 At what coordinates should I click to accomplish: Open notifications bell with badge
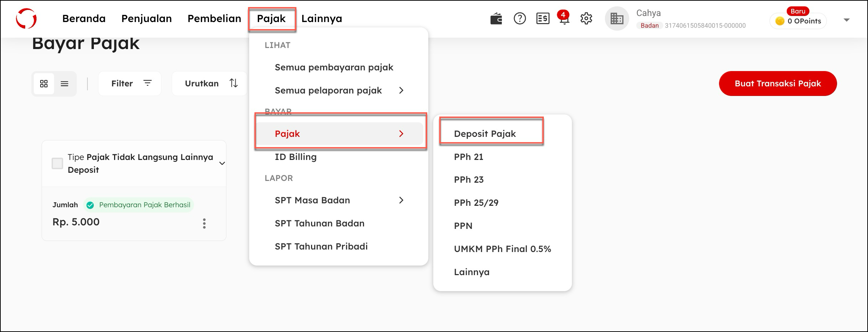(x=564, y=18)
